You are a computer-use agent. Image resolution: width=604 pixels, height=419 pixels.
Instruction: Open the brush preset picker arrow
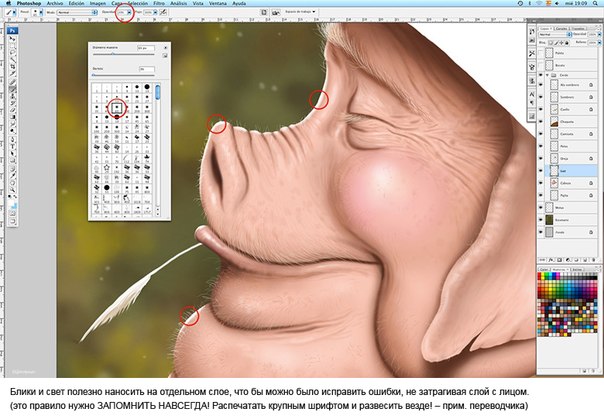pos(41,12)
